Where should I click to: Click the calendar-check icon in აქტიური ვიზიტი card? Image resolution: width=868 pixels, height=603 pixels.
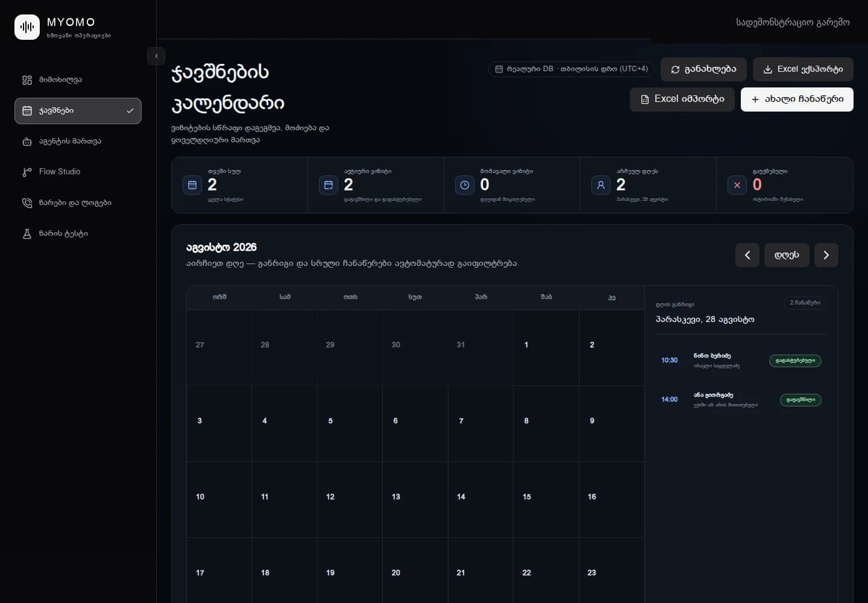(329, 185)
